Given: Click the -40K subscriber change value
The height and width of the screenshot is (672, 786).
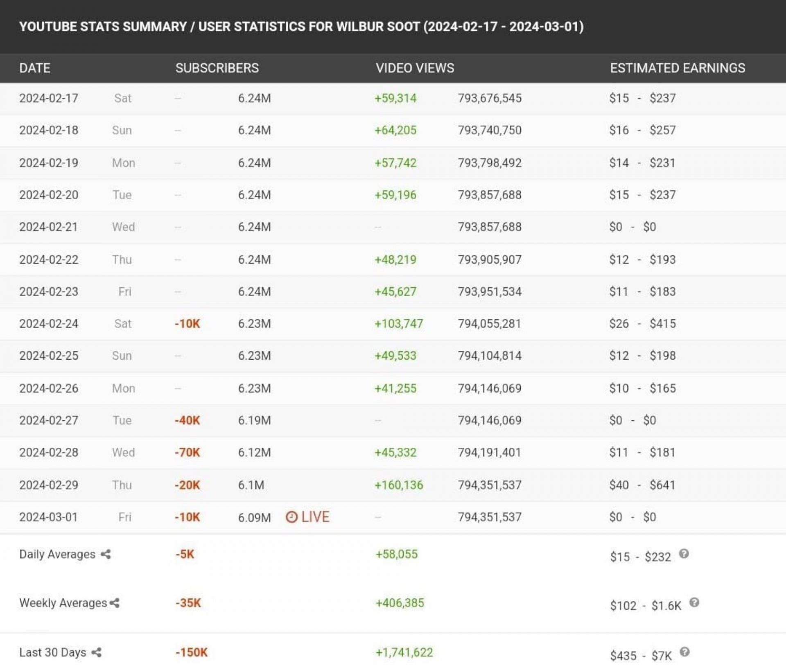Looking at the screenshot, I should [187, 420].
